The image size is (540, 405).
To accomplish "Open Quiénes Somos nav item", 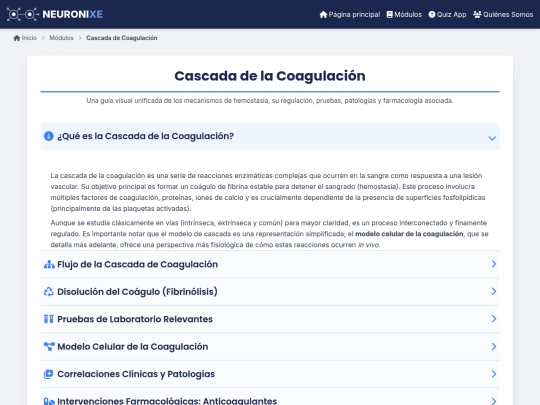I will [x=503, y=14].
